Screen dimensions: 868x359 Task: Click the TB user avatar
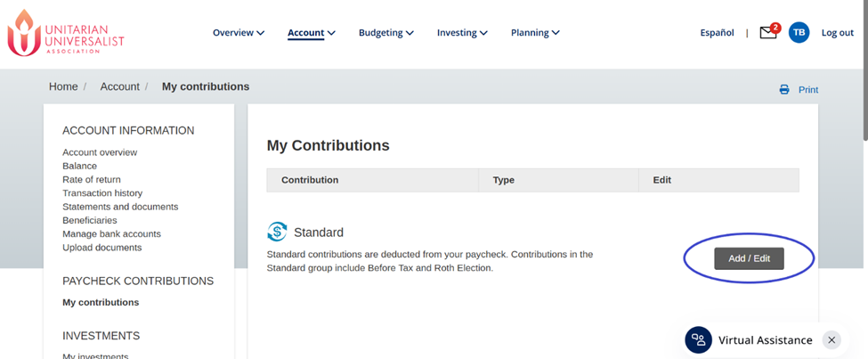pyautogui.click(x=799, y=33)
